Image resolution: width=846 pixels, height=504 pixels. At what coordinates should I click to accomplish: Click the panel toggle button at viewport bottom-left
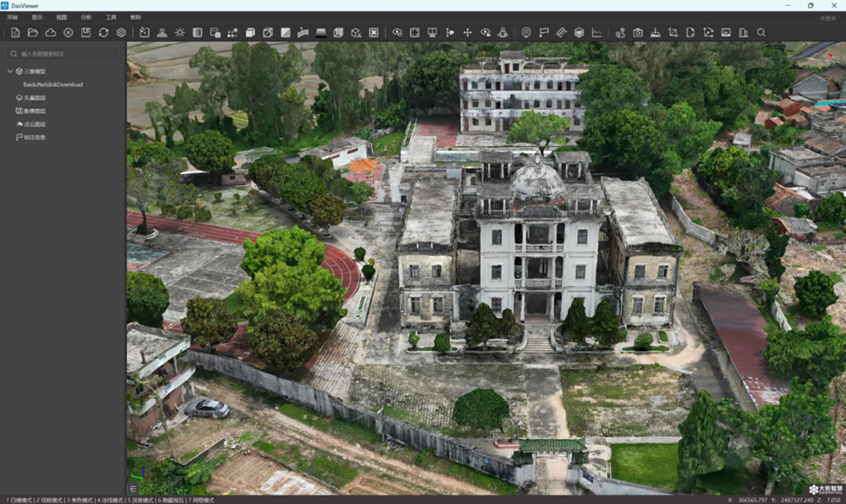tap(133, 489)
